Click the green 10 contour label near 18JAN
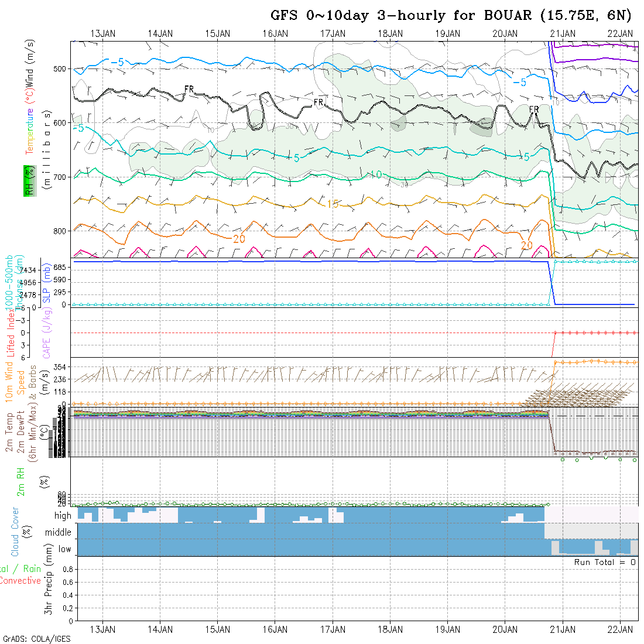This screenshot has height=644, width=644. [x=376, y=174]
